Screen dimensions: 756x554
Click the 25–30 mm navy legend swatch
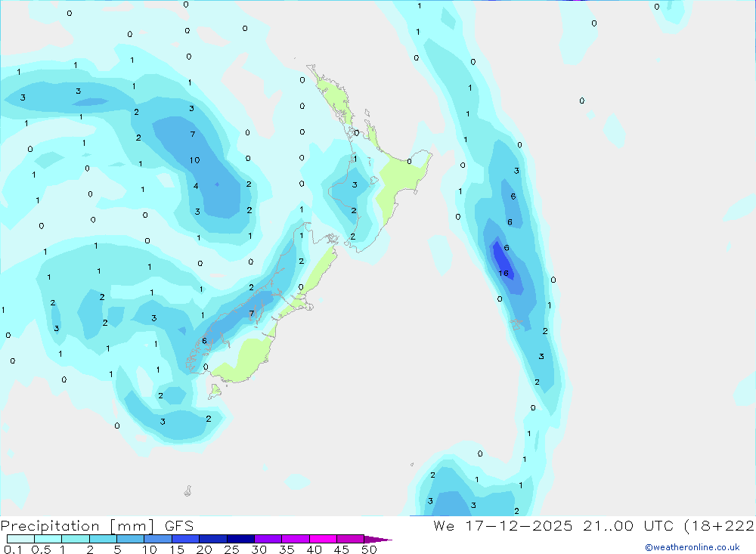coord(240,539)
